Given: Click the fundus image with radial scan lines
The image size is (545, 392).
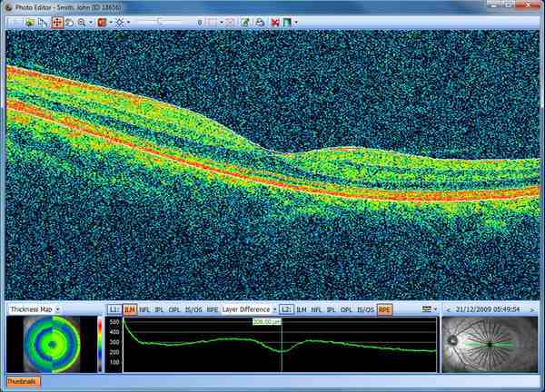Looking at the screenshot, I should click(490, 345).
